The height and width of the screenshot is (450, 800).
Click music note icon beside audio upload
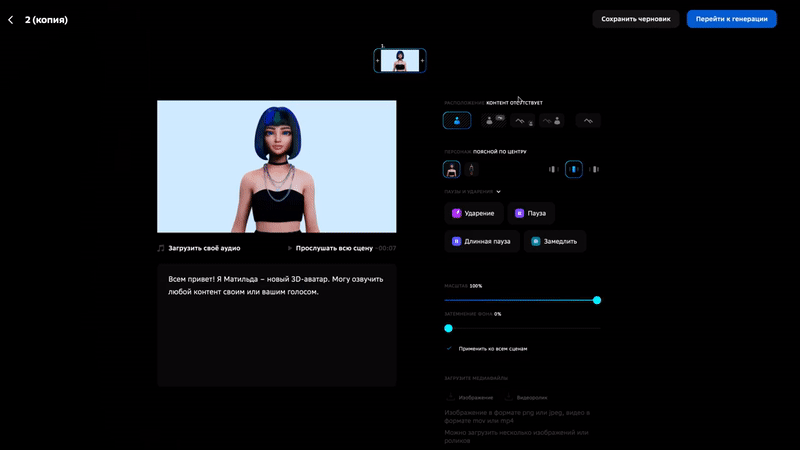pos(161,248)
